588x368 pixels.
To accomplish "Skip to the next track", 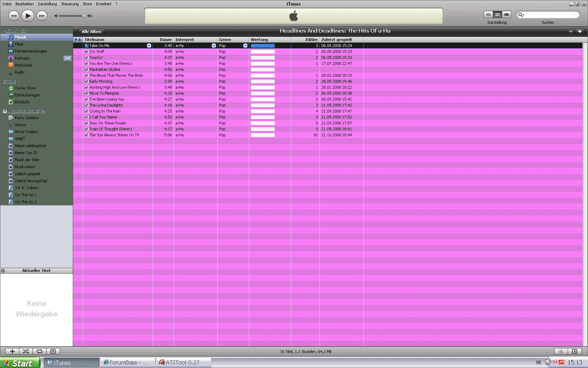I will click(42, 16).
